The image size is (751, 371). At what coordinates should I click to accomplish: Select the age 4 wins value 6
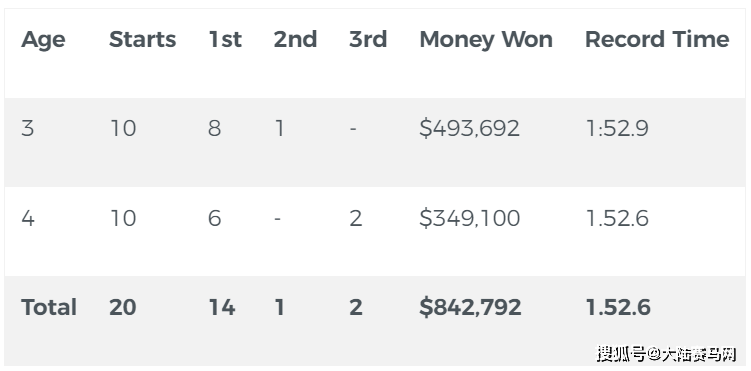click(x=215, y=218)
